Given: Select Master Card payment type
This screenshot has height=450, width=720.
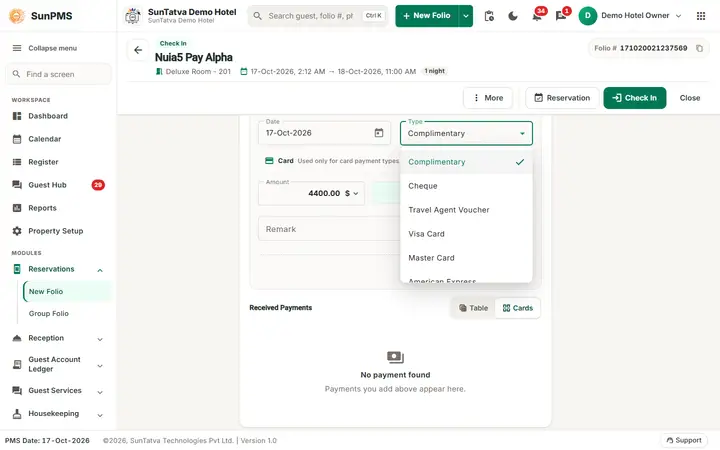Looking at the screenshot, I should click(x=466, y=258).
